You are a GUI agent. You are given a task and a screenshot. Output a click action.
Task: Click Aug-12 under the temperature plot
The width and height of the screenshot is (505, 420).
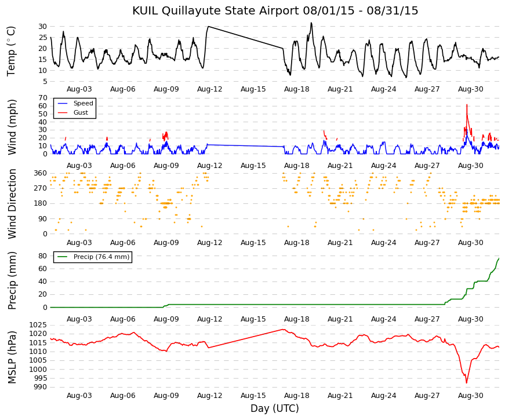210,89
